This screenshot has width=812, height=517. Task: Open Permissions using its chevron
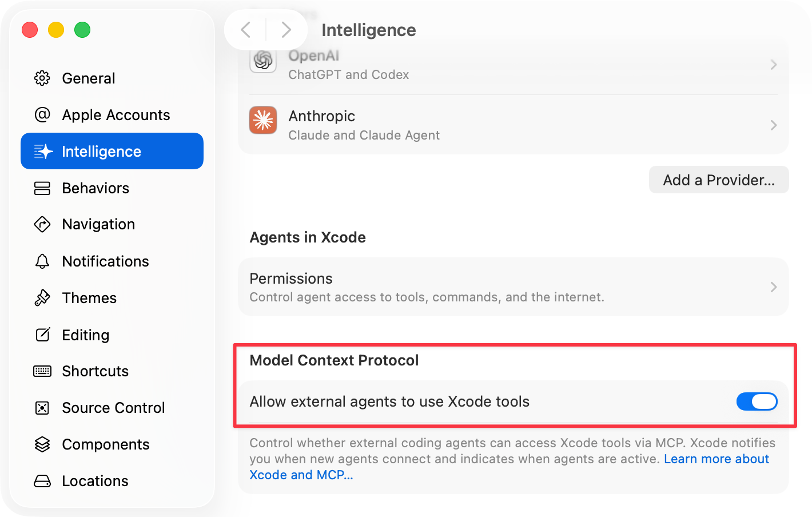[x=773, y=287]
